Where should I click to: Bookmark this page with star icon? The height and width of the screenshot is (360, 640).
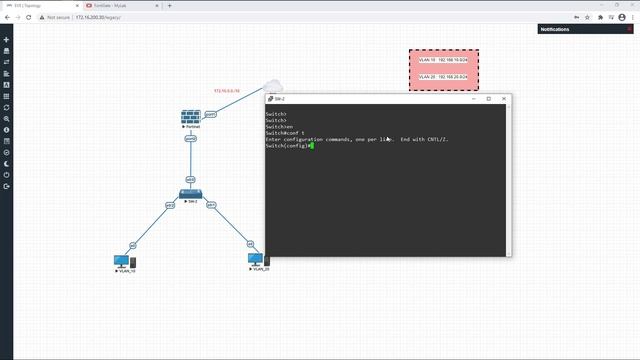(587, 18)
